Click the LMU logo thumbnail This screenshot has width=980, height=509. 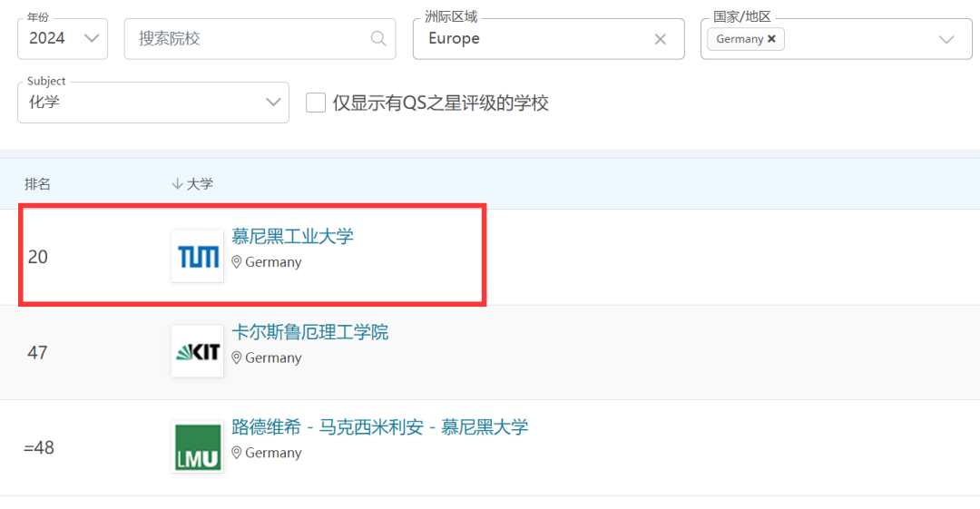198,446
